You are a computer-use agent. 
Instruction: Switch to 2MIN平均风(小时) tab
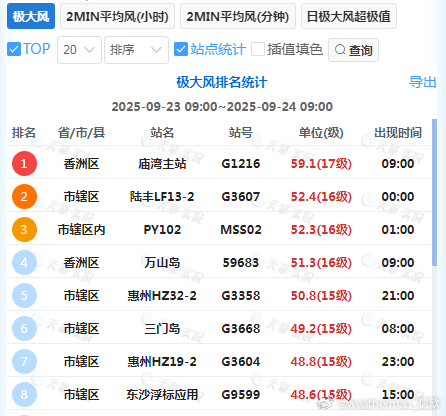click(117, 16)
